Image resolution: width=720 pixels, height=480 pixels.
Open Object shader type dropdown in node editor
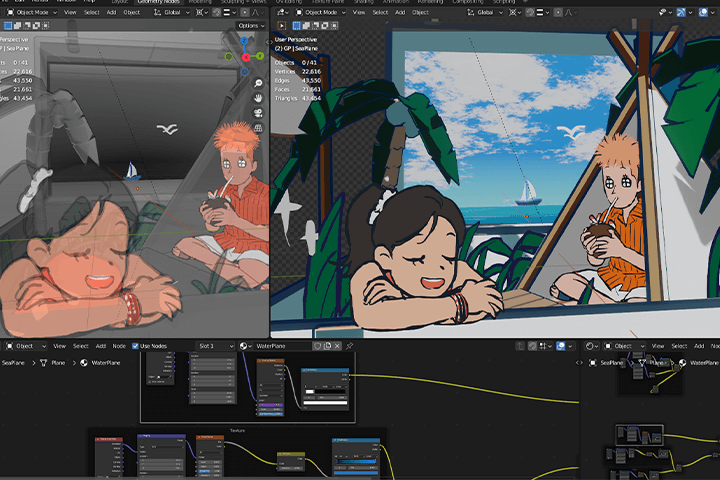[x=25, y=346]
